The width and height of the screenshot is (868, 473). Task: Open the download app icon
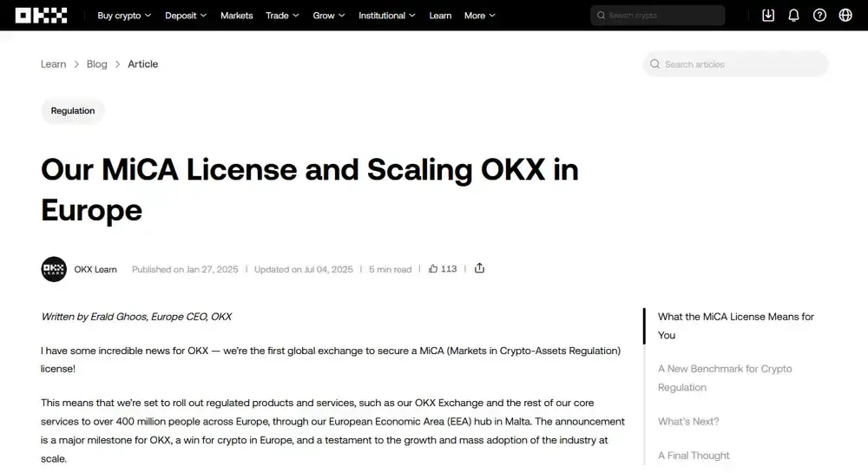click(768, 16)
